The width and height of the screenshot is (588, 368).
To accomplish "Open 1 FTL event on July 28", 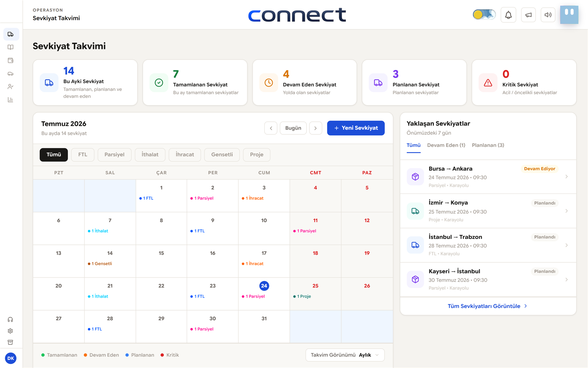I will click(x=95, y=329).
